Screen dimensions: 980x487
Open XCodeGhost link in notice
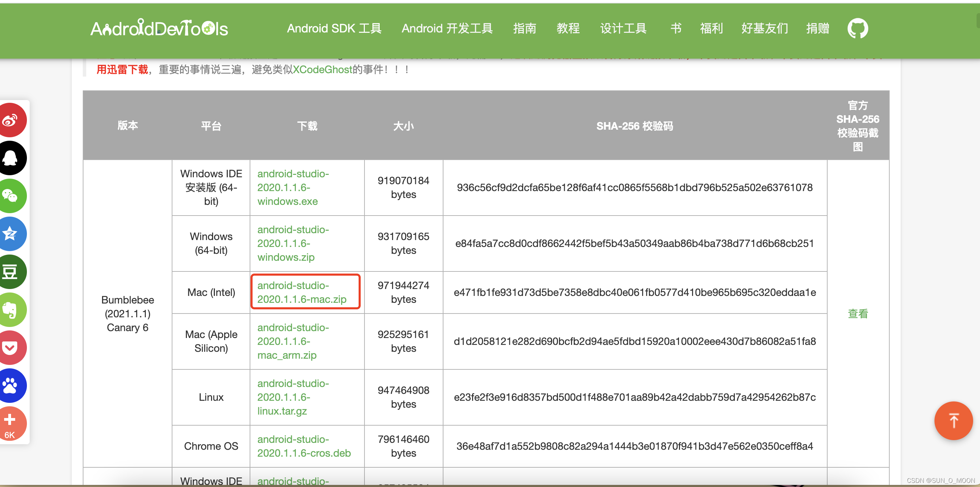coord(322,70)
